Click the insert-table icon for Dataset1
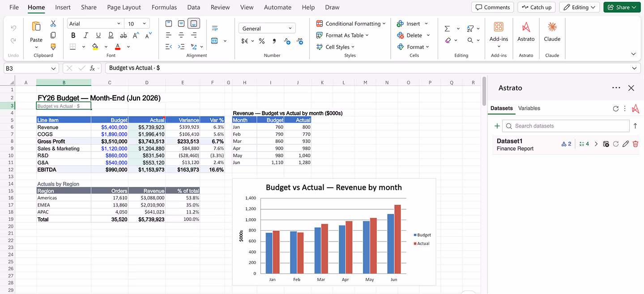This screenshot has width=644, height=294. click(606, 144)
